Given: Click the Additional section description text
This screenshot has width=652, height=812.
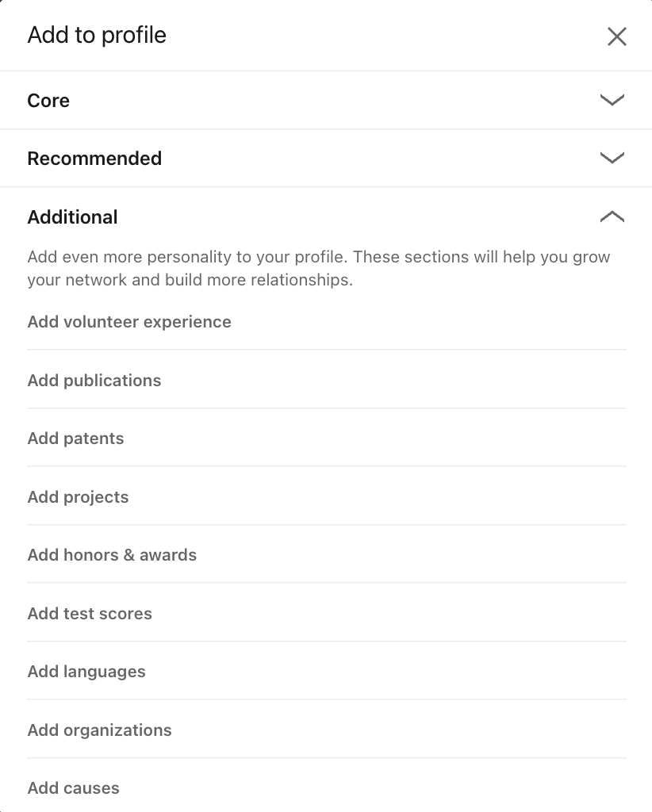Looking at the screenshot, I should coord(319,268).
